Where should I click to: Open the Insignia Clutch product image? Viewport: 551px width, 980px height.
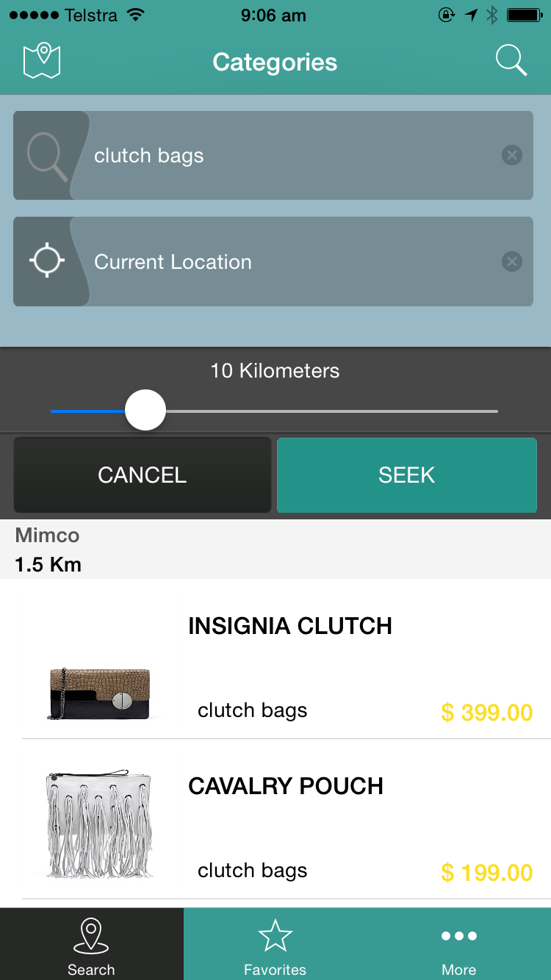[x=100, y=694]
